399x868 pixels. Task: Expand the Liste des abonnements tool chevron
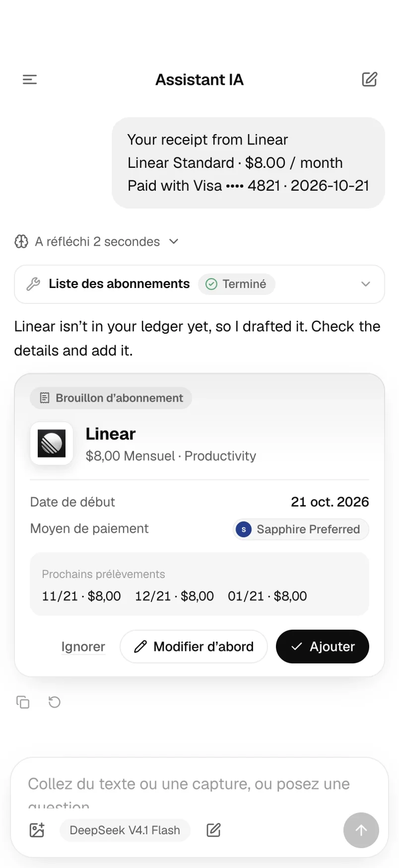(366, 284)
